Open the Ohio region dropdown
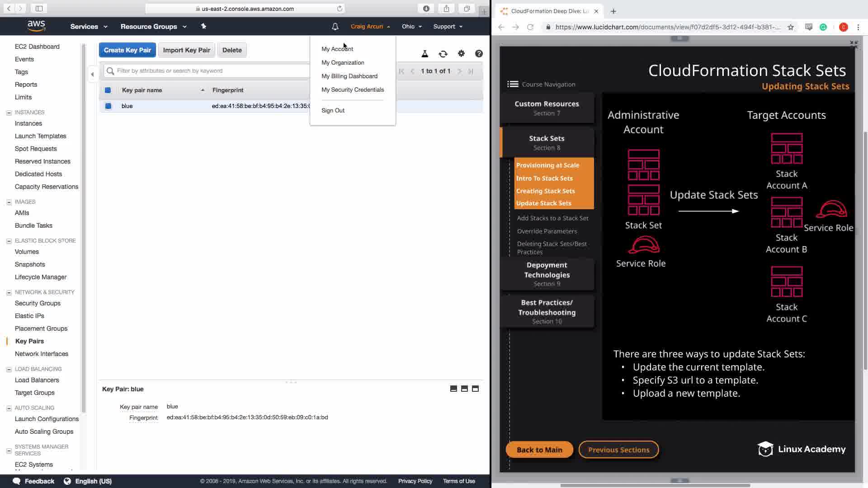868x488 pixels. [411, 27]
